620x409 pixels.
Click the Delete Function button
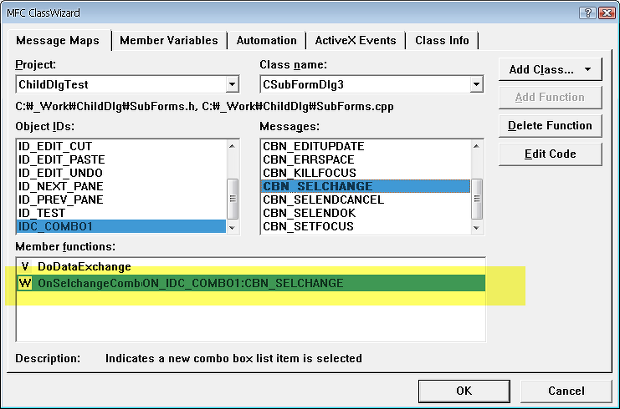pos(550,126)
